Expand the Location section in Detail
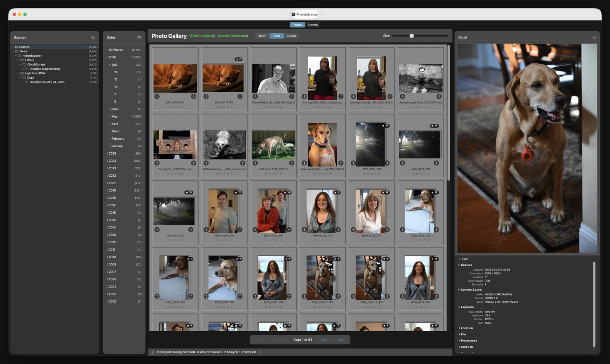Viewport: 610px width, 364px height. click(x=459, y=328)
